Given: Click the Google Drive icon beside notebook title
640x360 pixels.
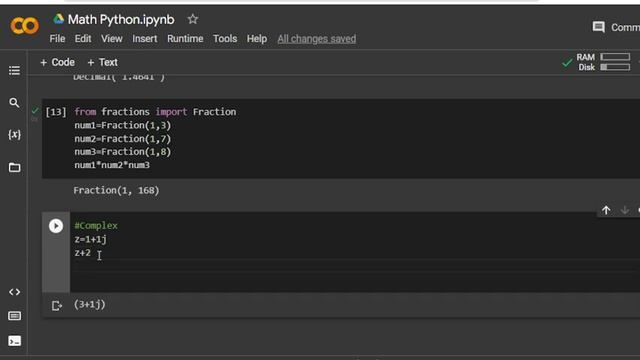Looking at the screenshot, I should 59,19.
